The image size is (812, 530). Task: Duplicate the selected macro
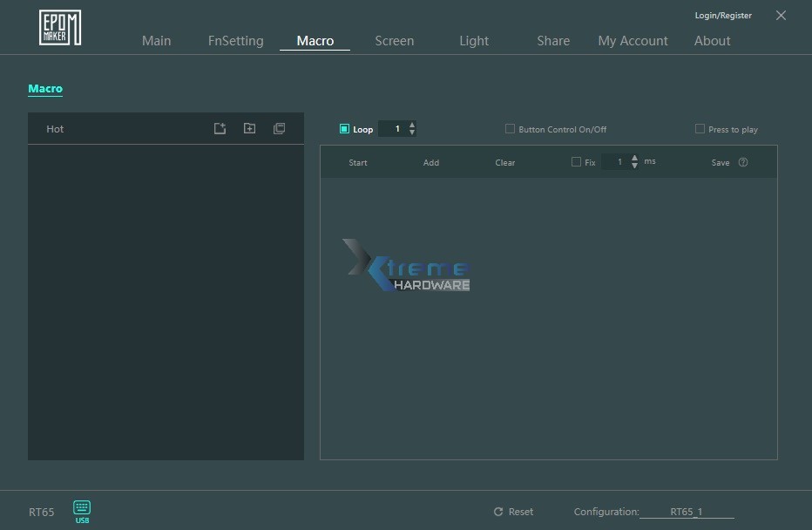point(279,128)
